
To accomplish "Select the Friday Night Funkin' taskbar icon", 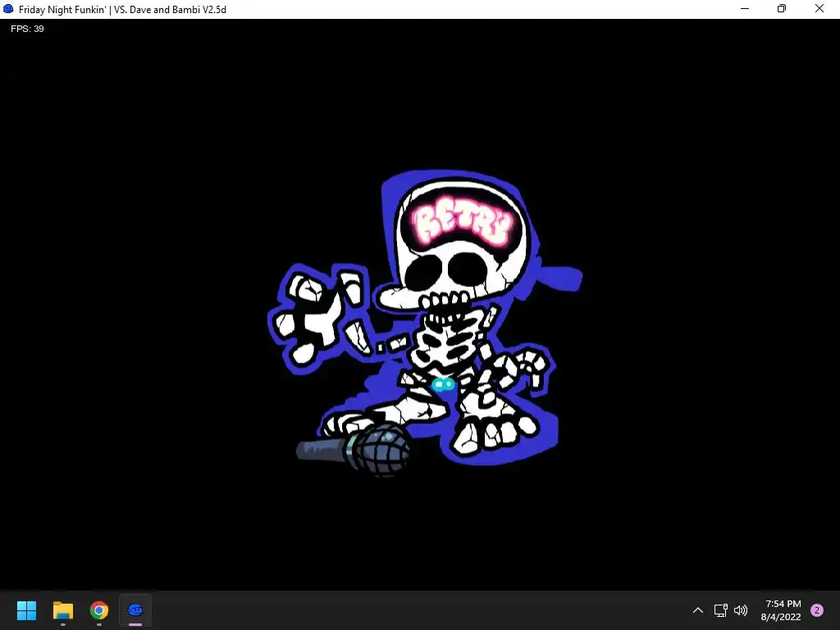I will (135, 610).
